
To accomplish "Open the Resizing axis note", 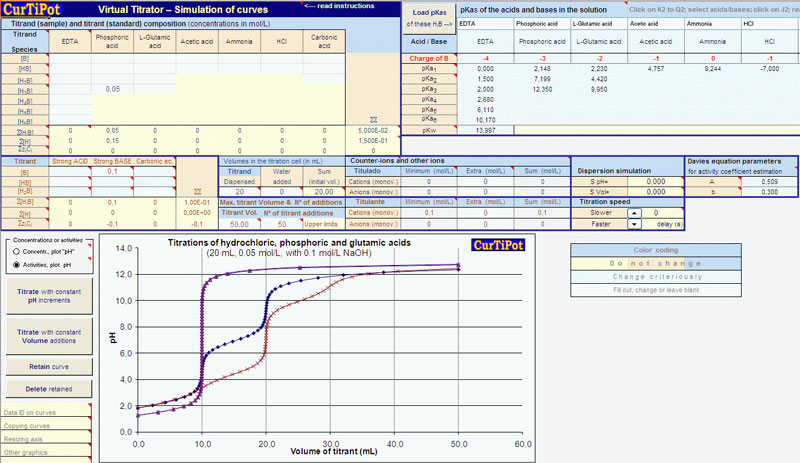I will point(46,438).
